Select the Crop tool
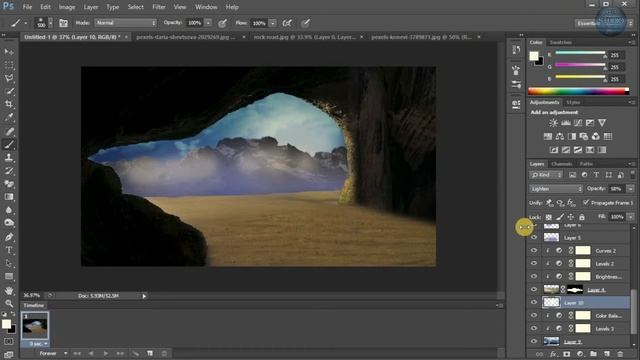 tap(9, 104)
